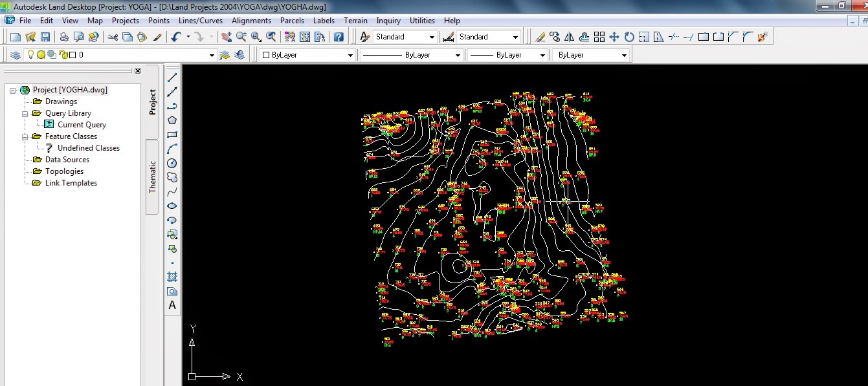Select the Move modify tool
The image size is (868, 386).
pyautogui.click(x=614, y=37)
